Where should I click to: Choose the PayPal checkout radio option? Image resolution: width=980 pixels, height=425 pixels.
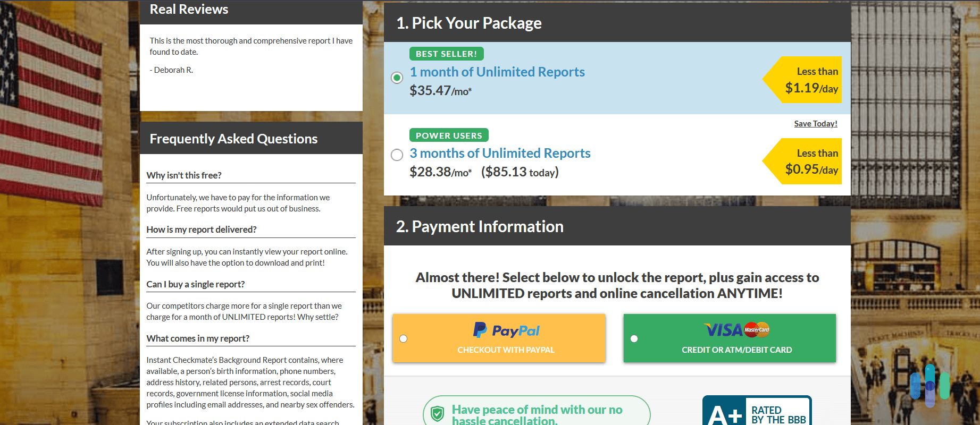(x=404, y=338)
